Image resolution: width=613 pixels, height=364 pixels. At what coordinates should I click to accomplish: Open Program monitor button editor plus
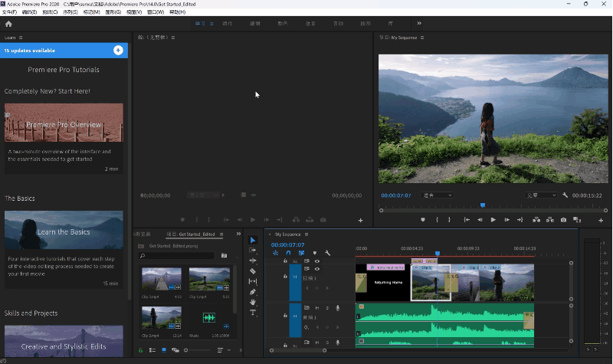[x=601, y=221]
